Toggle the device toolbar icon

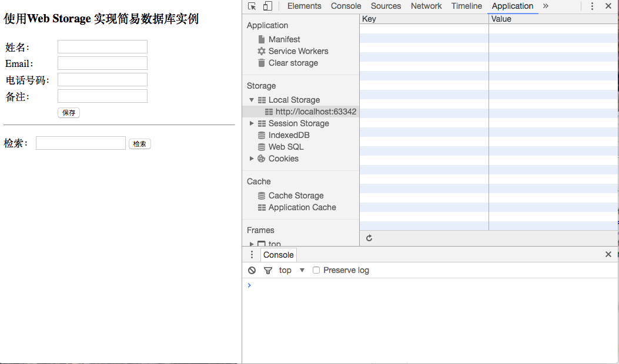(267, 6)
